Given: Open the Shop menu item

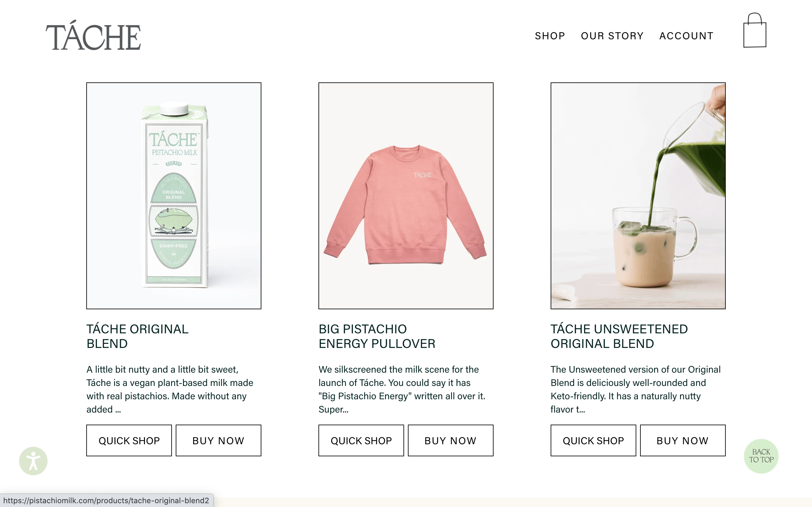Looking at the screenshot, I should (x=550, y=36).
